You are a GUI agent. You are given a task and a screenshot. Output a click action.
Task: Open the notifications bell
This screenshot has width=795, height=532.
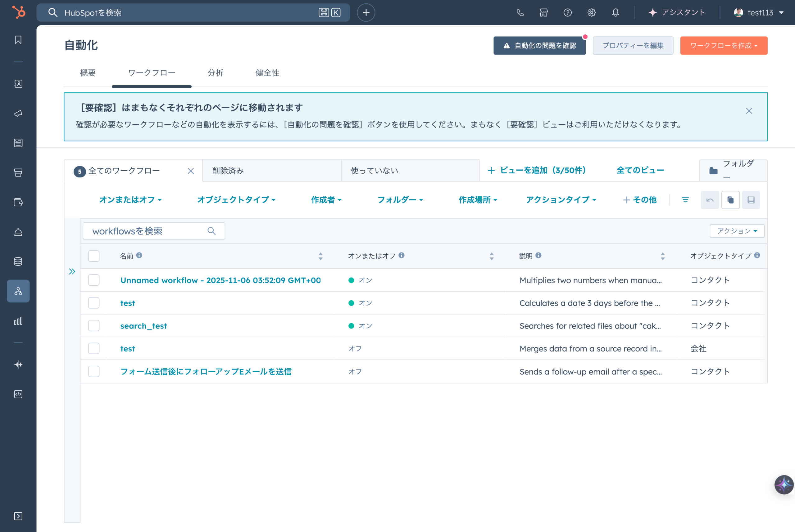coord(616,12)
